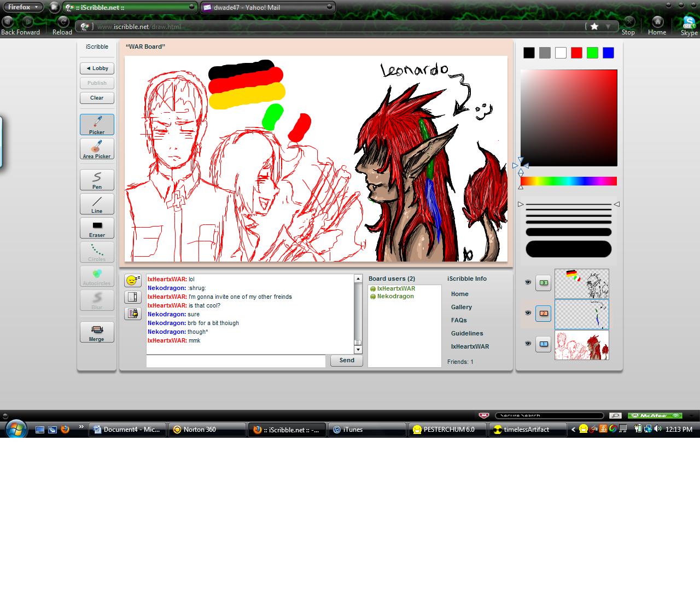
Task: Click the chat message input field
Action: click(236, 361)
